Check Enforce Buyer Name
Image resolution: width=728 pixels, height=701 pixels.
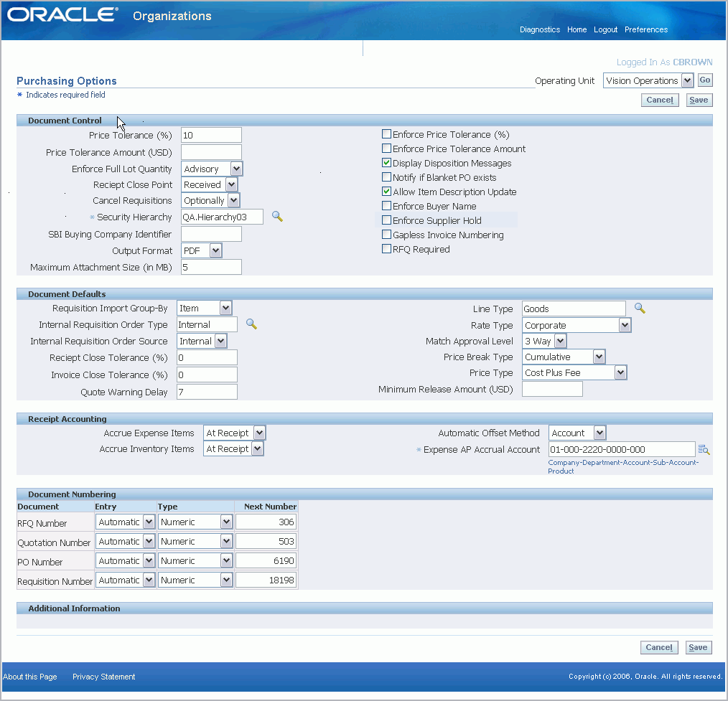point(386,206)
